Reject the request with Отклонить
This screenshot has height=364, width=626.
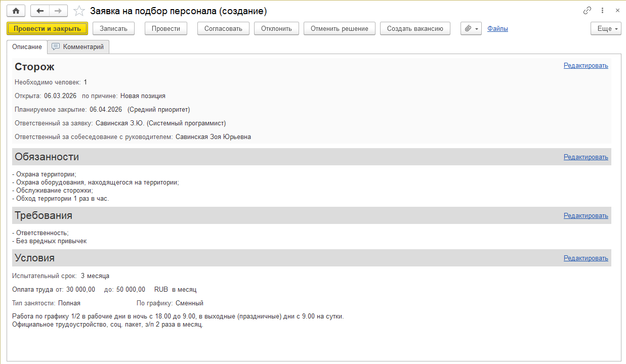click(276, 29)
